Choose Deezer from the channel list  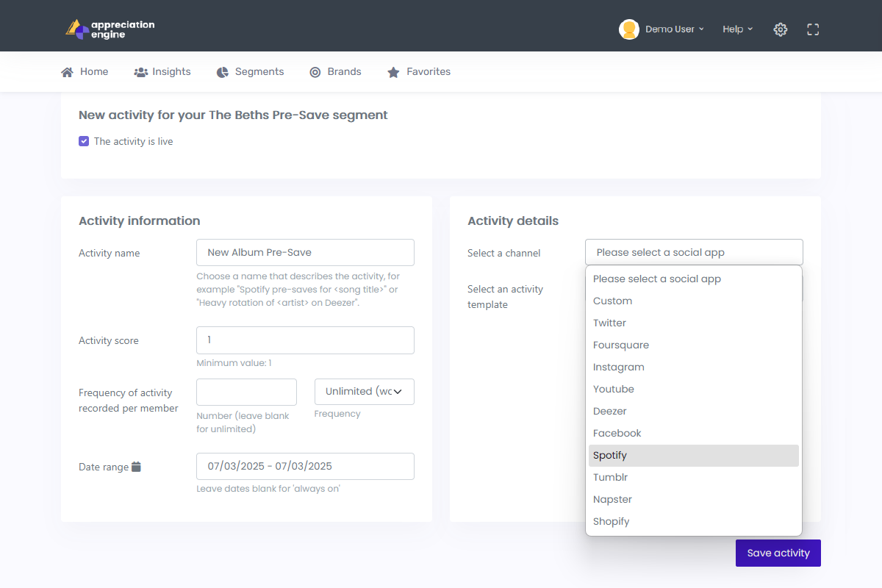(694, 411)
